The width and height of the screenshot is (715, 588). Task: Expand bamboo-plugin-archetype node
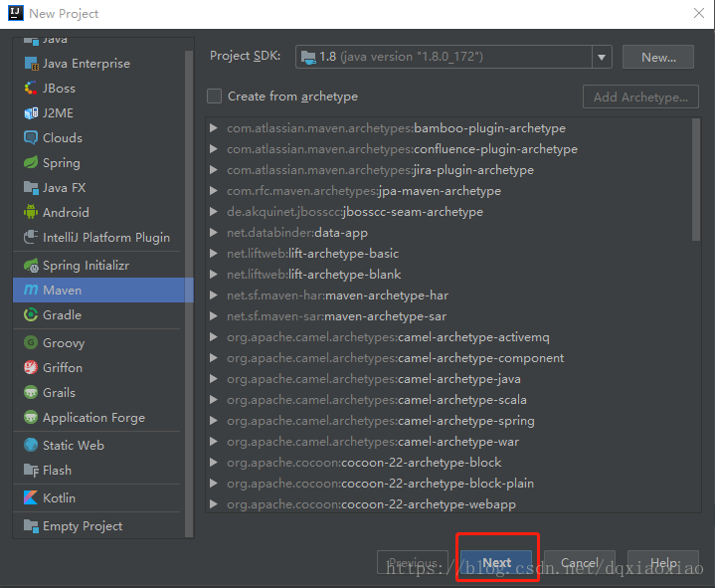point(213,128)
